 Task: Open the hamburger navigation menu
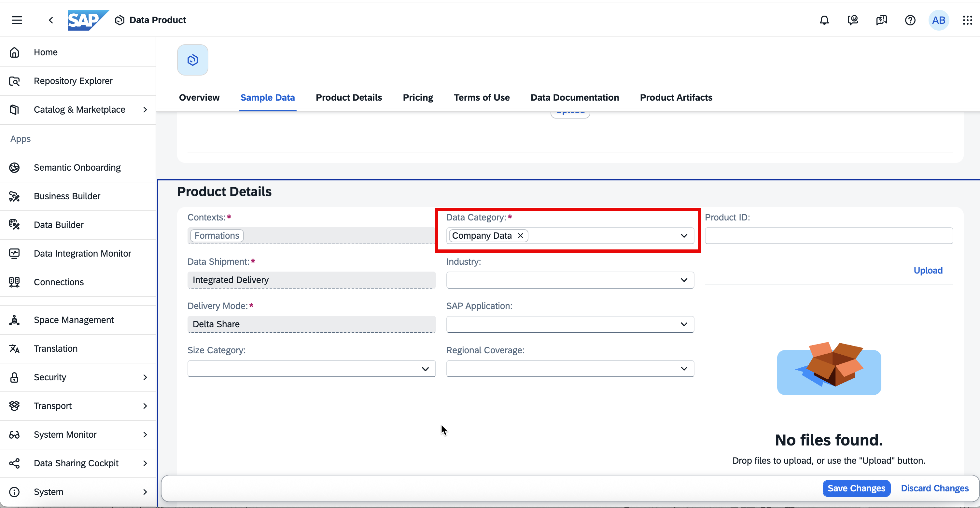(17, 20)
